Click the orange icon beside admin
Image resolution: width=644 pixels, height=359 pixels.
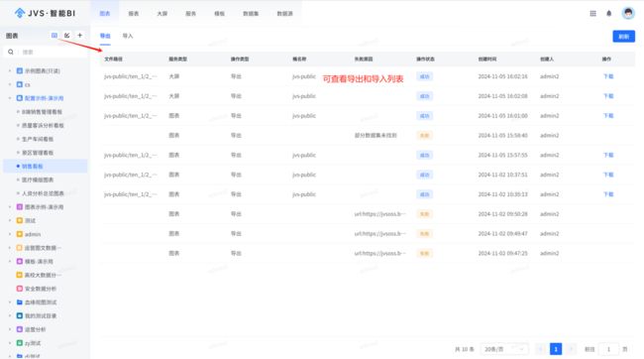pos(19,234)
